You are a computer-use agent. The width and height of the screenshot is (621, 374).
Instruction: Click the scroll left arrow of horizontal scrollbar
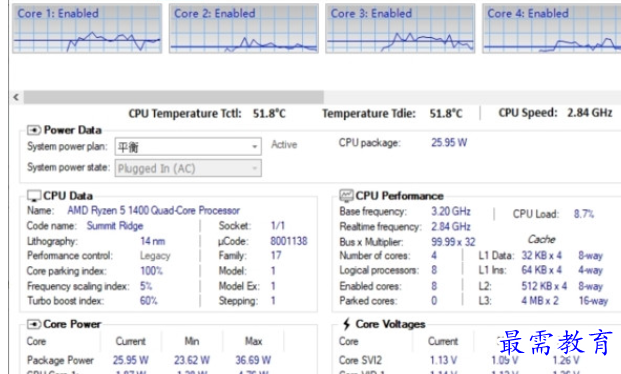16,97
